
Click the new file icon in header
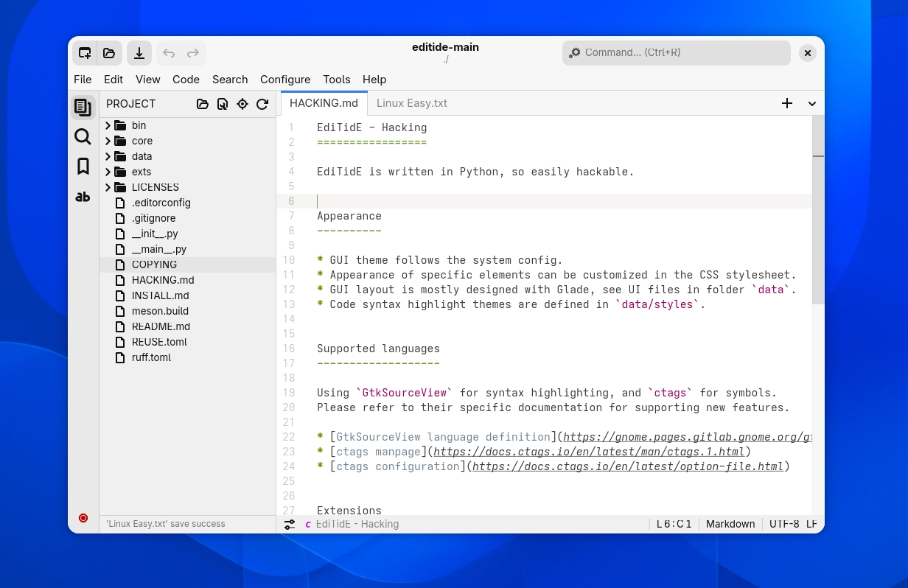[x=85, y=53]
